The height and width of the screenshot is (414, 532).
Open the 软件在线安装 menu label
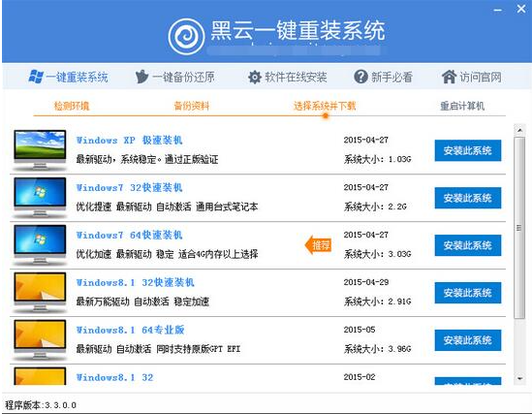296,78
